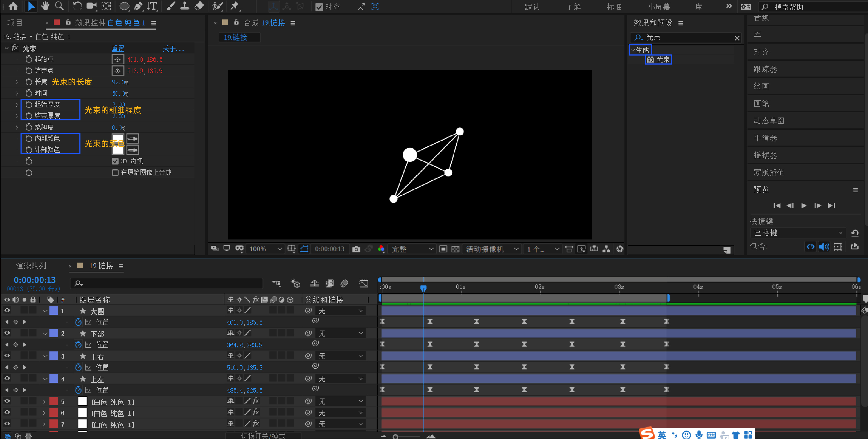Select the Pen tool
The height and width of the screenshot is (439, 868).
[x=138, y=6]
